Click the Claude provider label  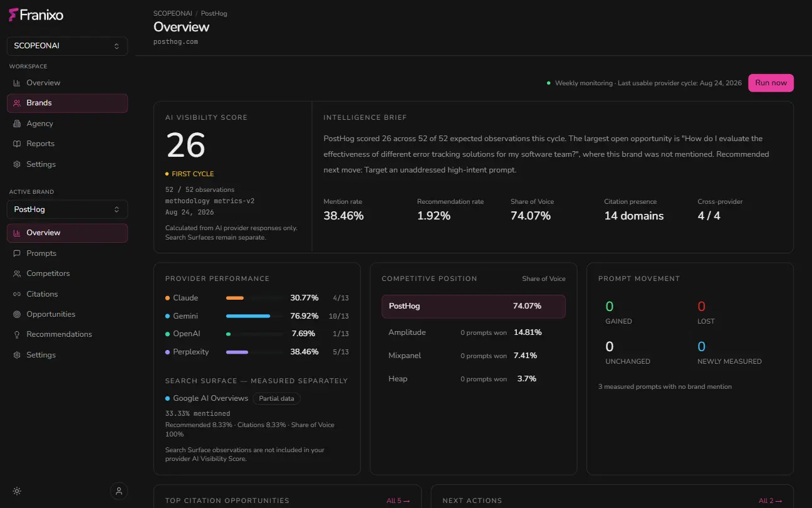[185, 298]
